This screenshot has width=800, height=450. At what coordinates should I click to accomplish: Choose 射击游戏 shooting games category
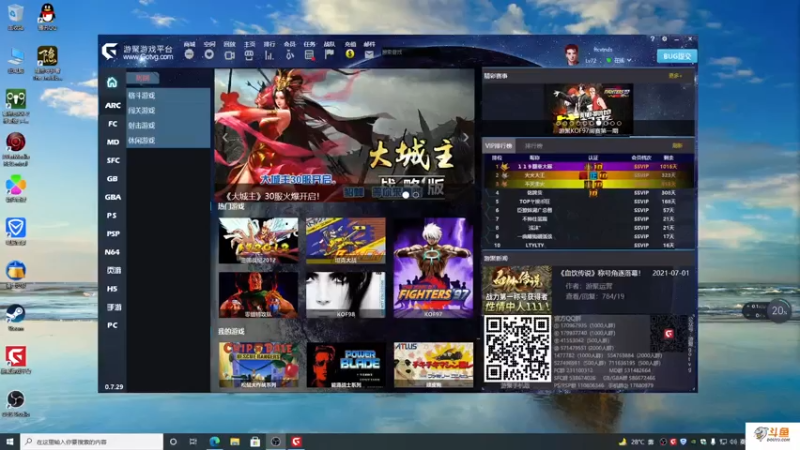[168, 126]
